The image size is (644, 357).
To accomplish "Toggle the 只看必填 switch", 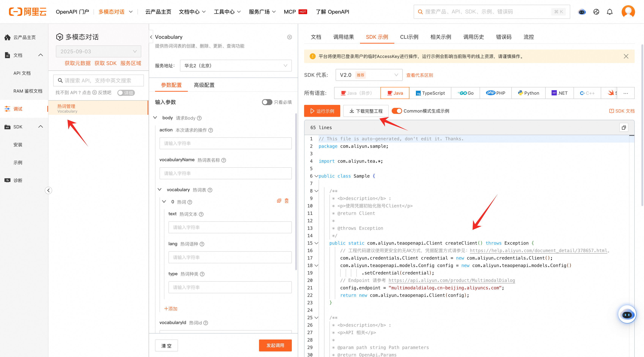I will (x=267, y=102).
